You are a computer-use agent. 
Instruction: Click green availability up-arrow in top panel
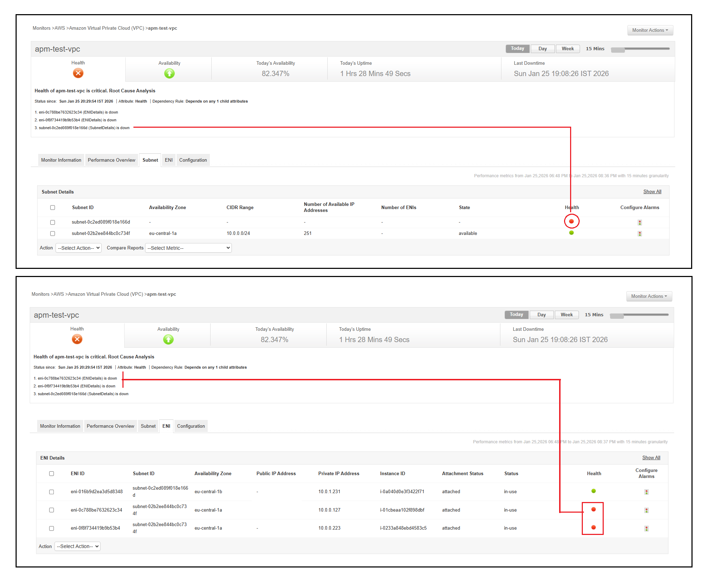tap(169, 74)
